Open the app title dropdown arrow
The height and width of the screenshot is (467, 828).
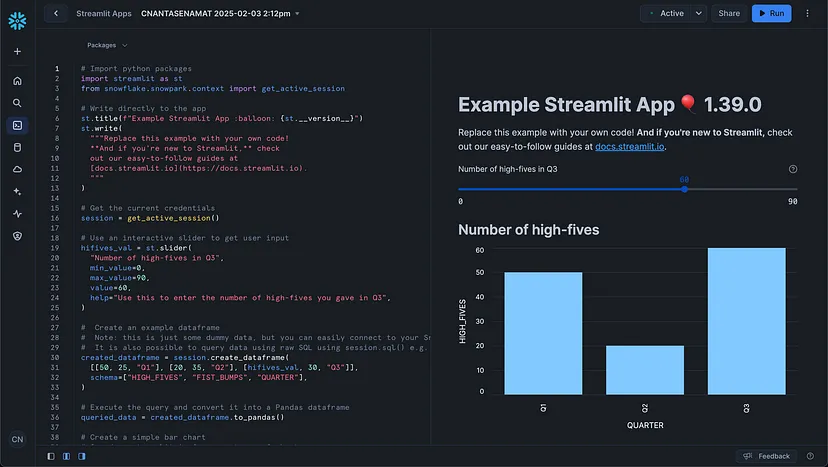(297, 14)
